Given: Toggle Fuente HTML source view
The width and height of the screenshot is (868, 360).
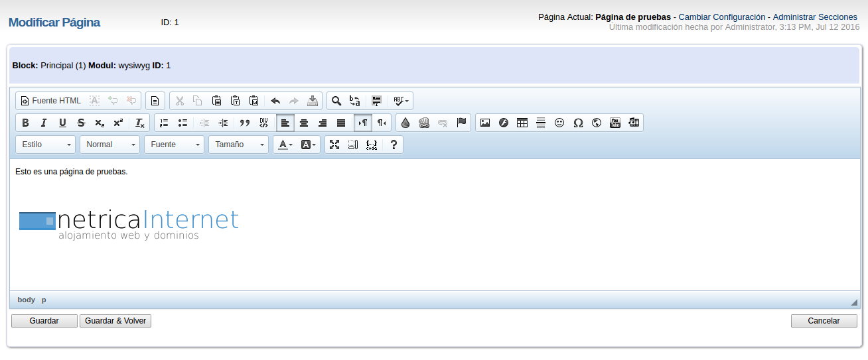Looking at the screenshot, I should pos(50,101).
